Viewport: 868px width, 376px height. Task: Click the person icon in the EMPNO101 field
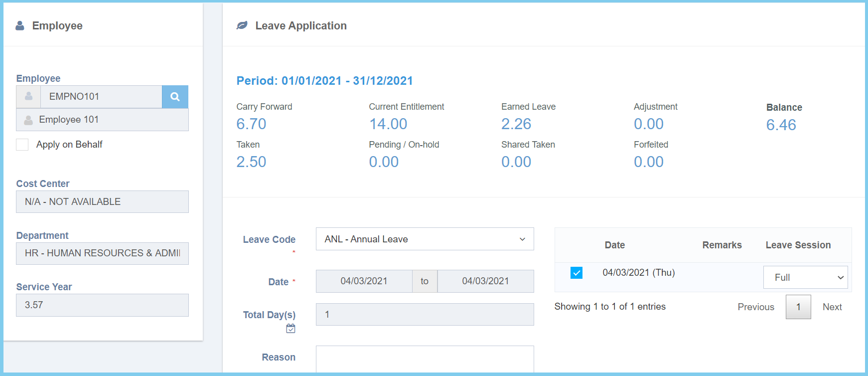[x=29, y=97]
